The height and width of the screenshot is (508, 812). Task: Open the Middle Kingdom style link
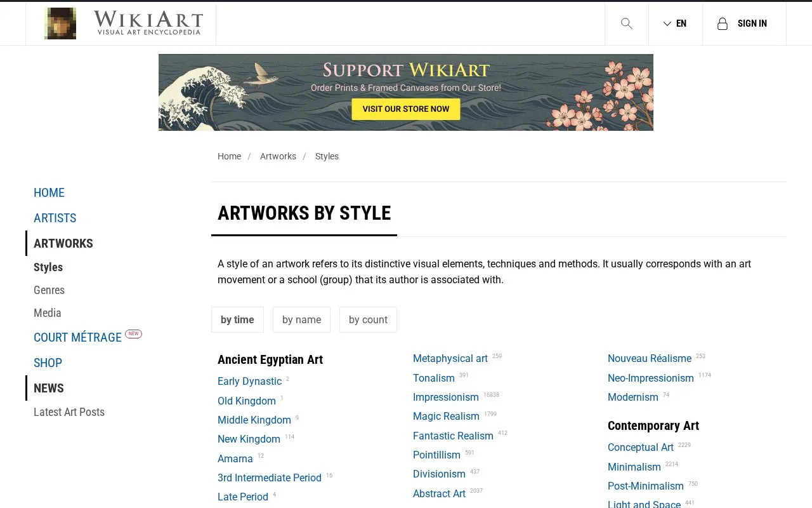(x=254, y=420)
